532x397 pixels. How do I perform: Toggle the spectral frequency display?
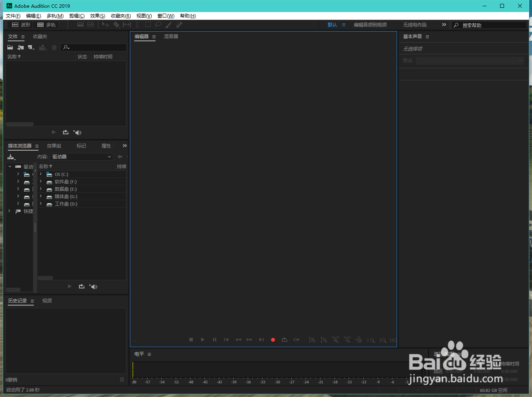click(x=80, y=25)
